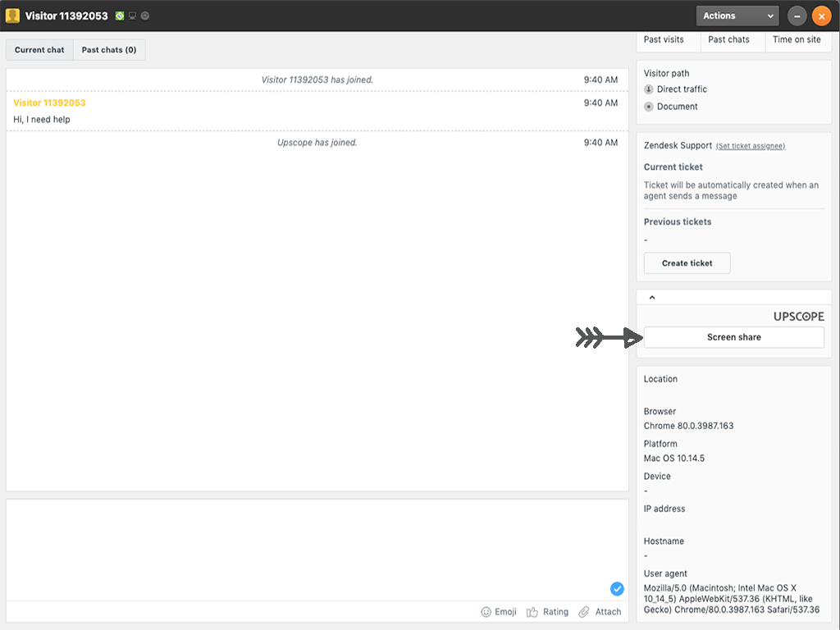Collapse the Upscope panel with chevron
Image resolution: width=840 pixels, height=630 pixels.
click(652, 298)
